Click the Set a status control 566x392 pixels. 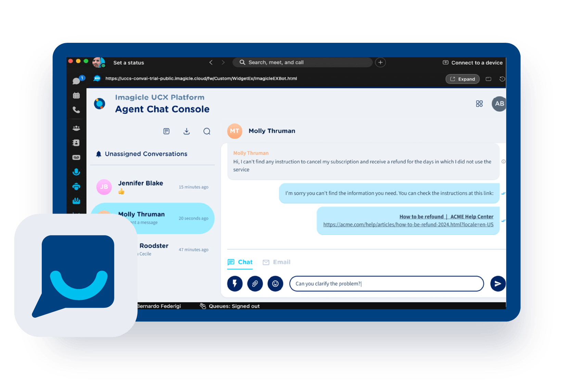pos(129,63)
